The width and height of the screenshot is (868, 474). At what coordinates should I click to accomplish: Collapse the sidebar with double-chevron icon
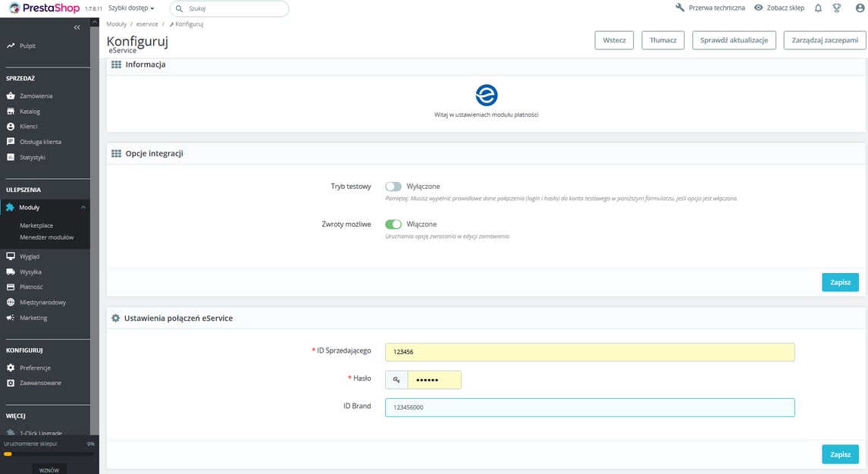[77, 28]
